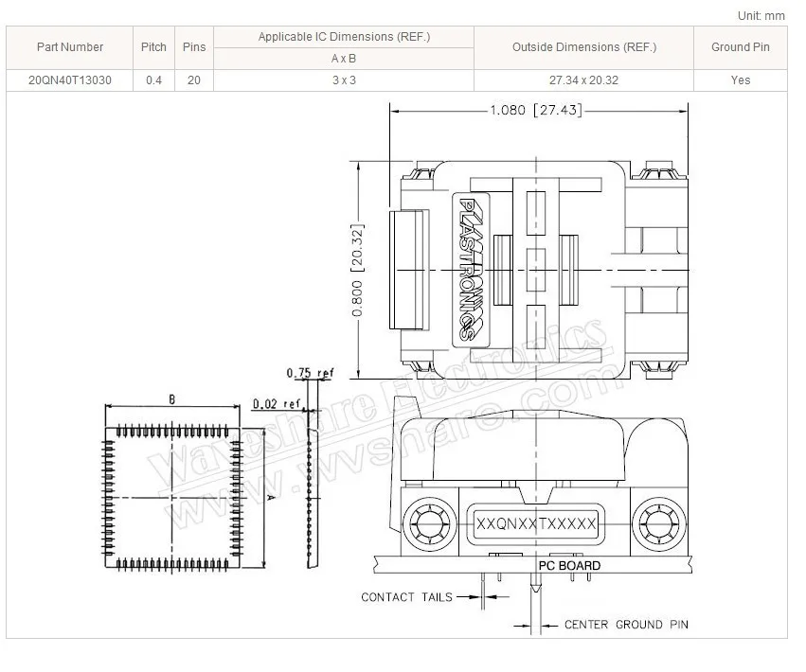Click the pitch value "0.4"
This screenshot has width=806, height=672.
point(153,80)
